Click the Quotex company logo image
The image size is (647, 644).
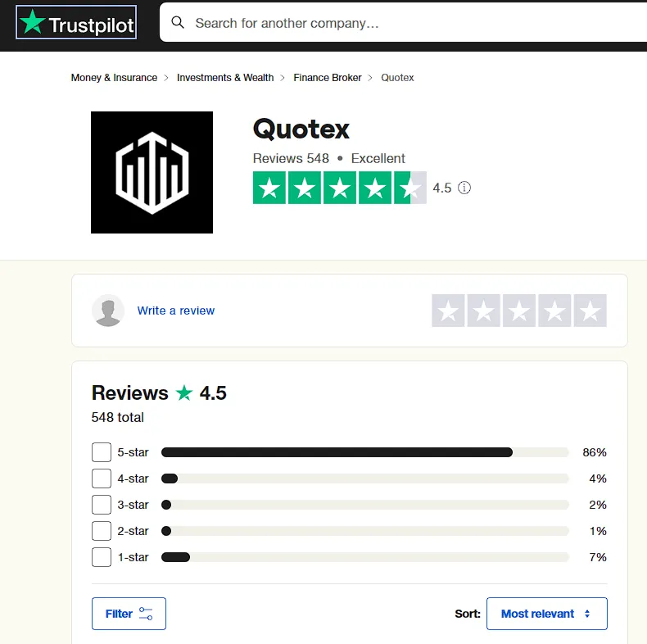coord(152,172)
